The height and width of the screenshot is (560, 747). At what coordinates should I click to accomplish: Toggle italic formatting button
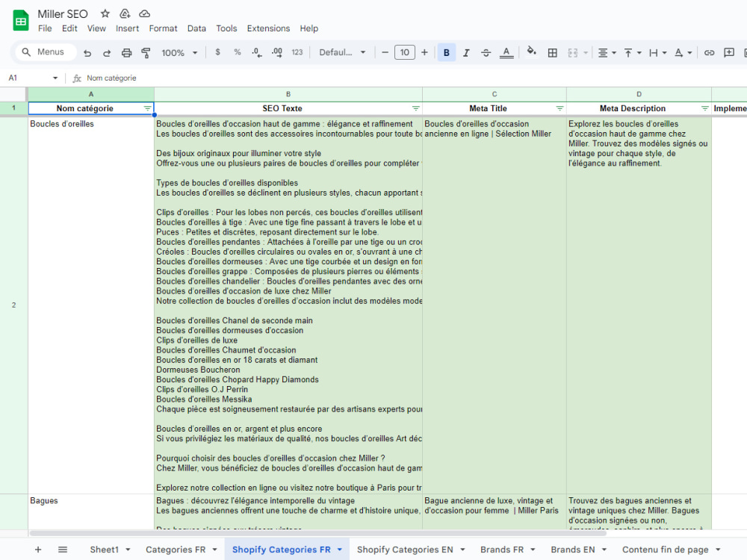tap(466, 52)
